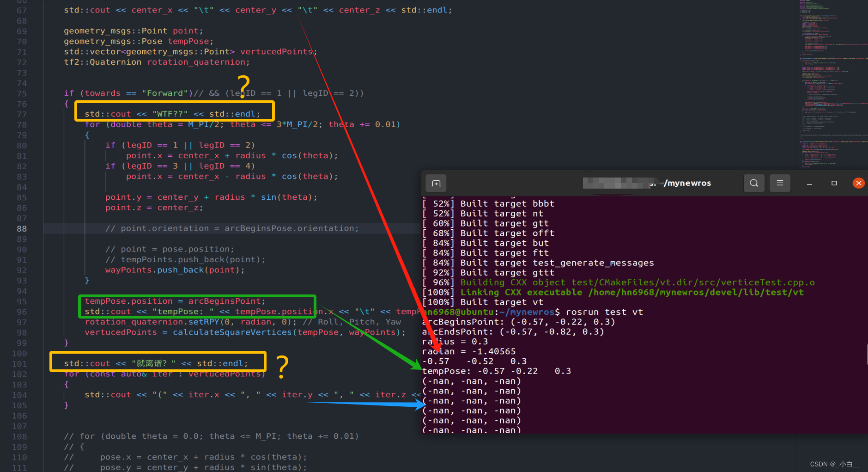Click 'tempPose.position = arcBeginsPoint;' line

click(175, 301)
